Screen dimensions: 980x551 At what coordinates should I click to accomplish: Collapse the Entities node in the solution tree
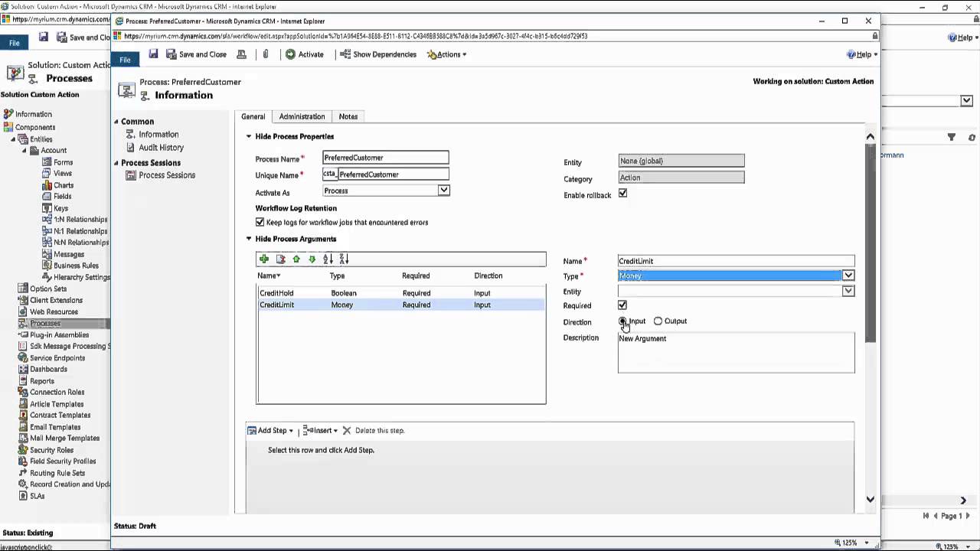click(x=13, y=139)
